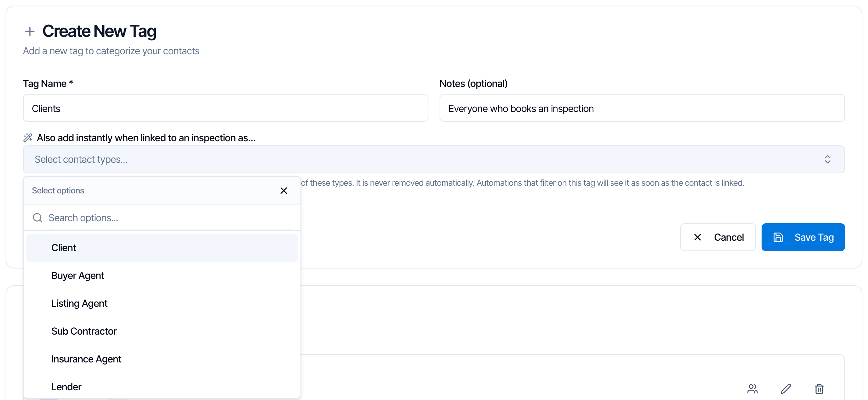
Task: Click the trash delete icon in the tag row
Action: click(x=819, y=389)
